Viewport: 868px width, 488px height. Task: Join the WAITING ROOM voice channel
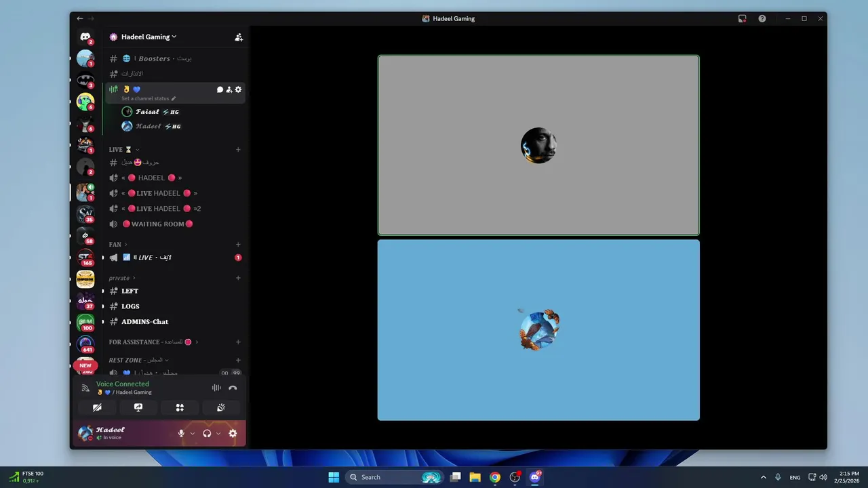point(174,224)
